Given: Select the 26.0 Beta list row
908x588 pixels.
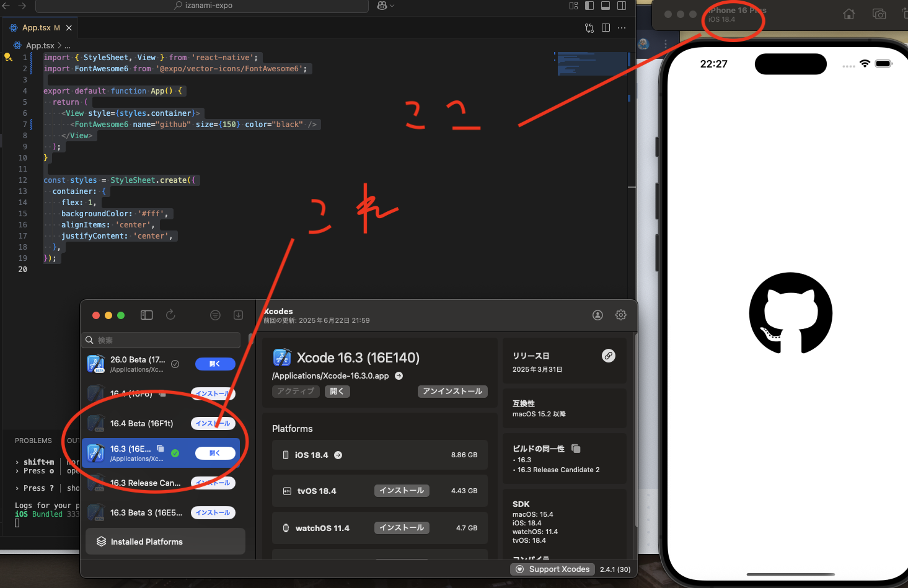Looking at the screenshot, I should coord(161,364).
